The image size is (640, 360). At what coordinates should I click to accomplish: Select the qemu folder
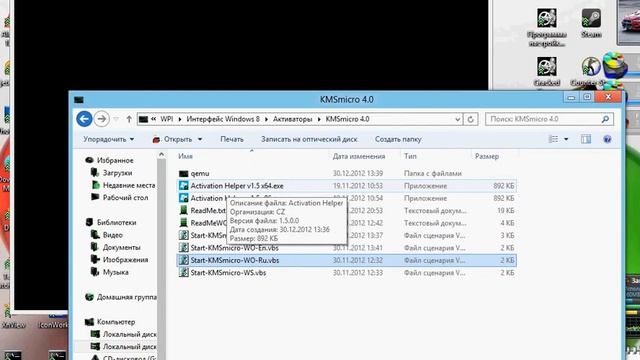coord(200,173)
